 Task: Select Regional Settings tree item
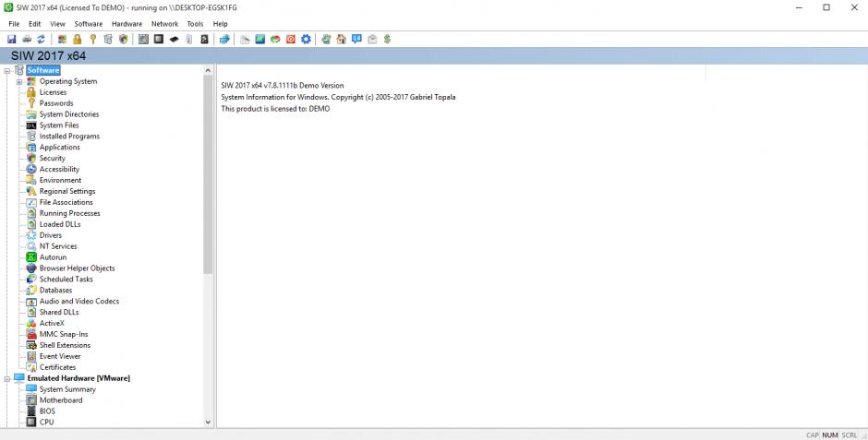click(67, 191)
